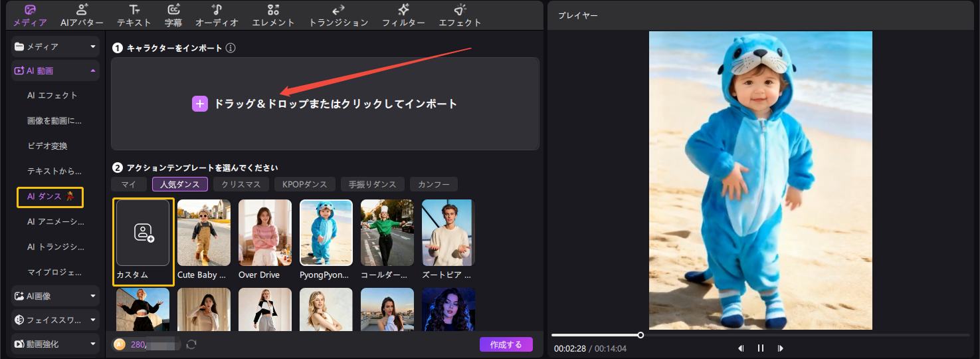Screen dimensions: 980x359
Task: Open the メディア tab in the top toolbar
Action: (30, 15)
